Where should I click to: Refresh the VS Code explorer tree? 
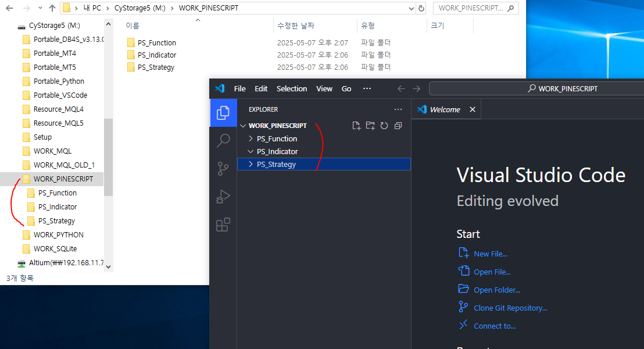384,126
